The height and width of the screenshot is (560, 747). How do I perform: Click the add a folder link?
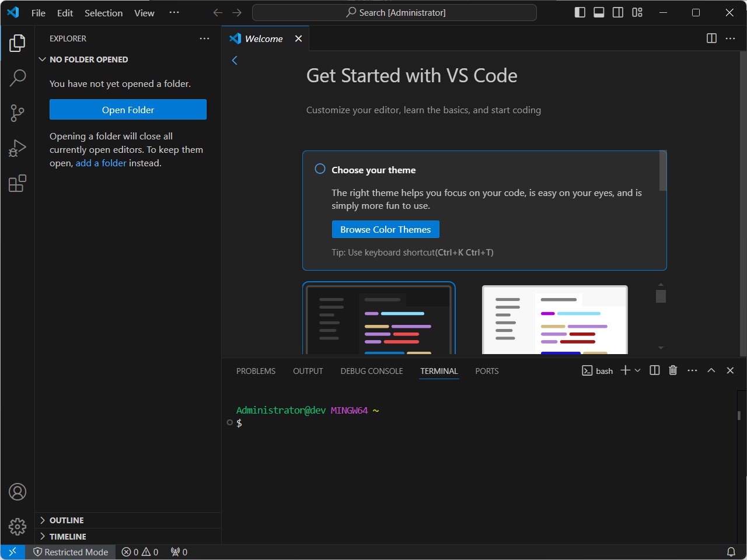(101, 163)
